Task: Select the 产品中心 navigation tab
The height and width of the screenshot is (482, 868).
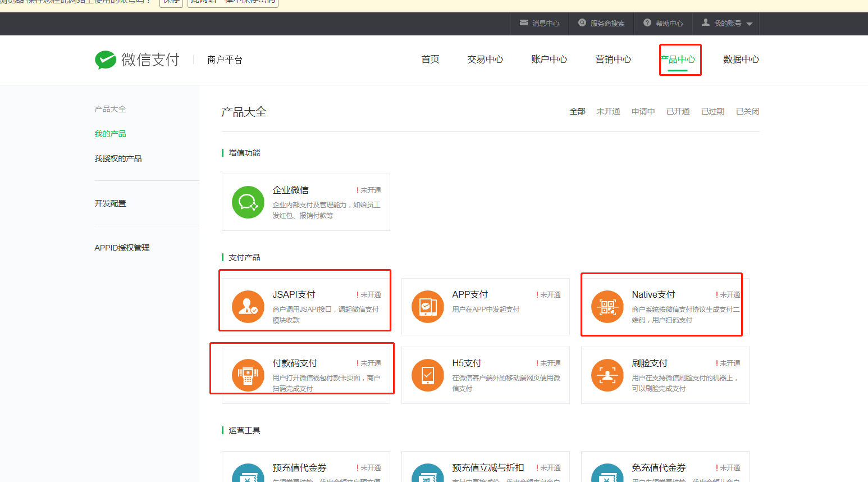Action: tap(678, 60)
